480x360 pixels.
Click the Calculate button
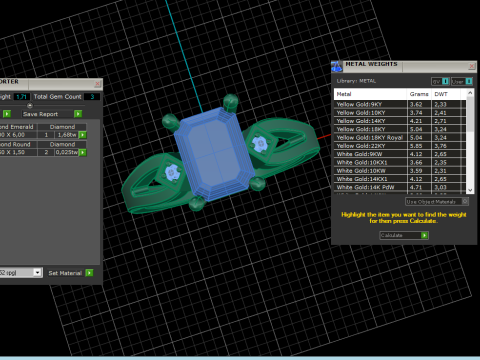click(404, 235)
